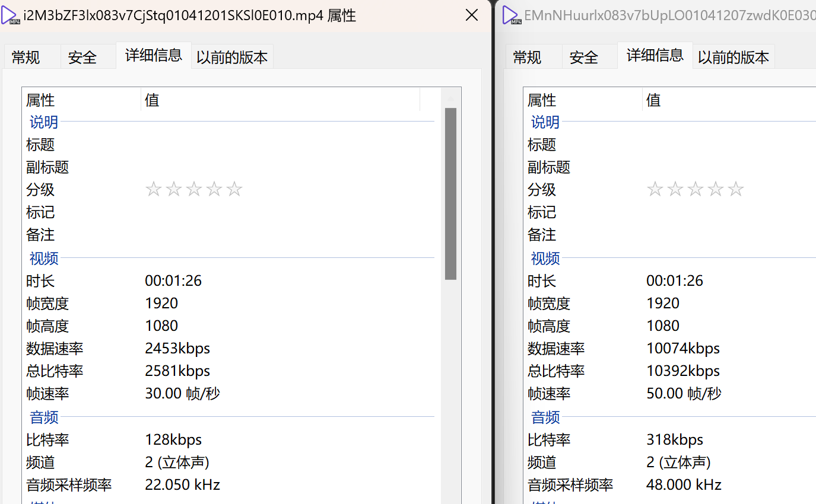816x504 pixels.
Task: Set first rating star in the left window
Action: tap(154, 190)
